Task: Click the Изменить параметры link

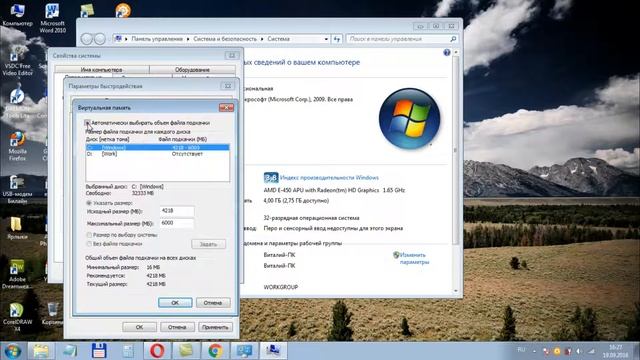Action: pos(413,258)
